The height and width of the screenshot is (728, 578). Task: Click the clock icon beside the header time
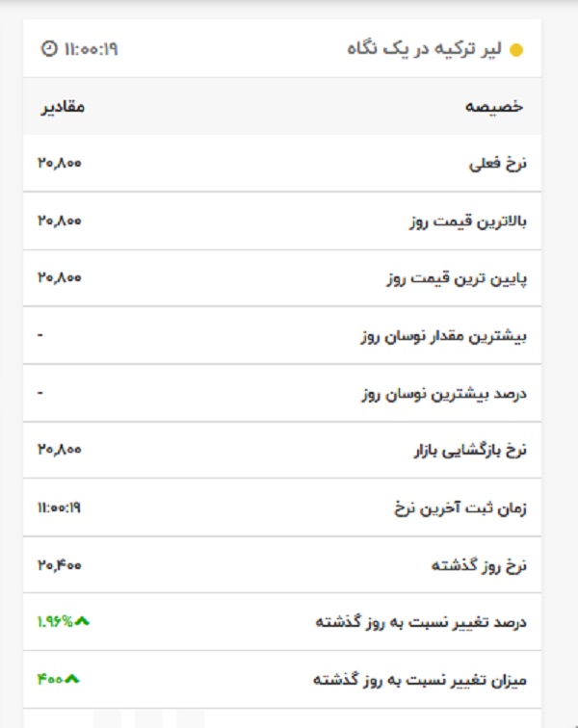[49, 47]
